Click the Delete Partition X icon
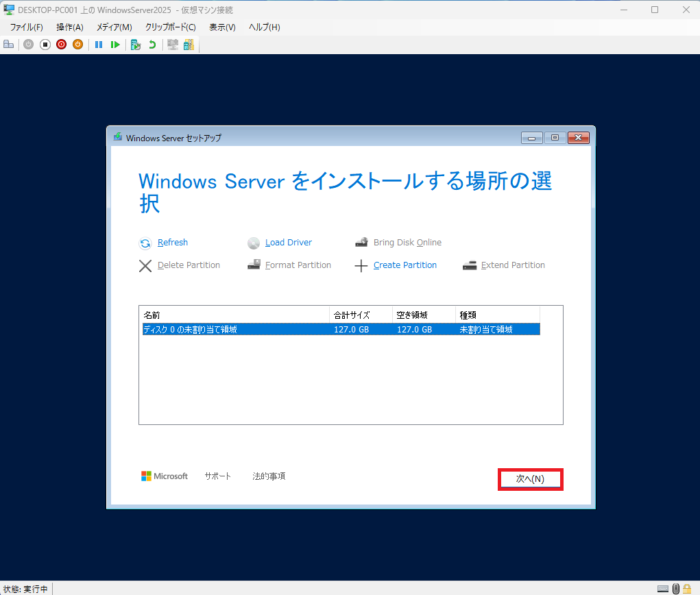 (145, 265)
